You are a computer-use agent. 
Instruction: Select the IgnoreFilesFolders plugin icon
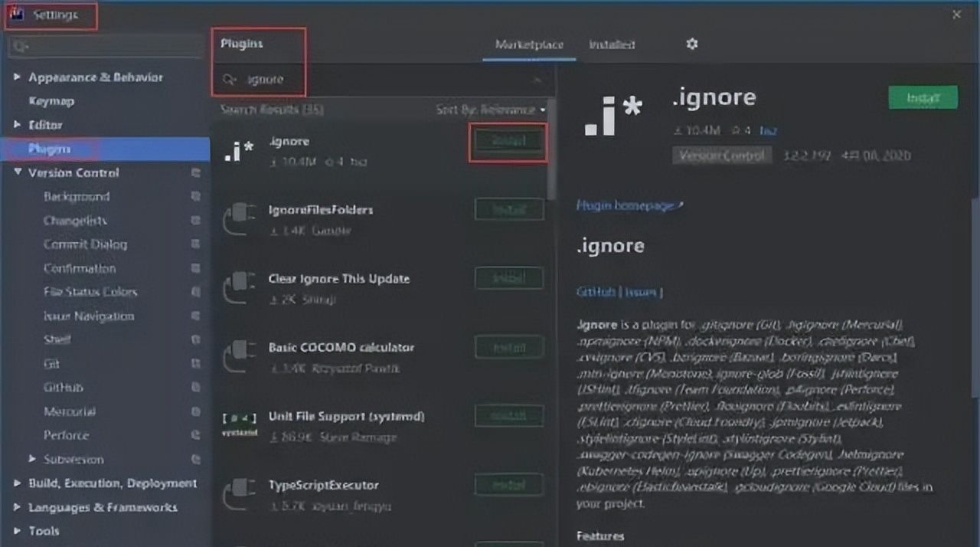[x=238, y=219]
